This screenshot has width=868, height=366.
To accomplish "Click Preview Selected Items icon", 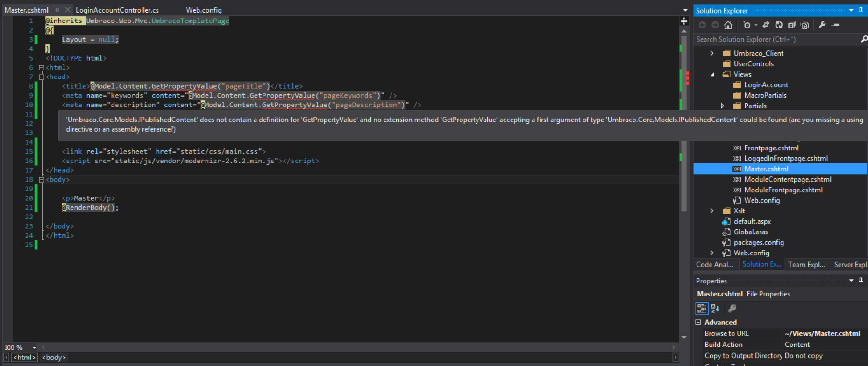I will 835,25.
